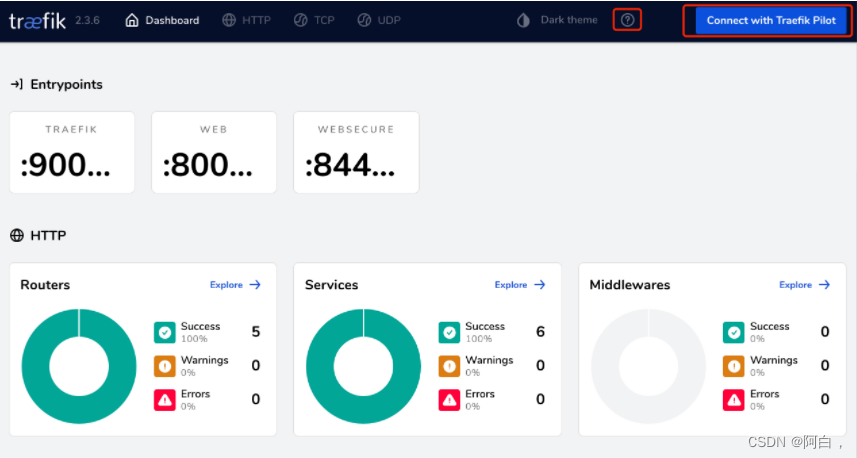Screen dimensions: 857x458
Task: Click Routers success count 5
Action: click(x=256, y=332)
